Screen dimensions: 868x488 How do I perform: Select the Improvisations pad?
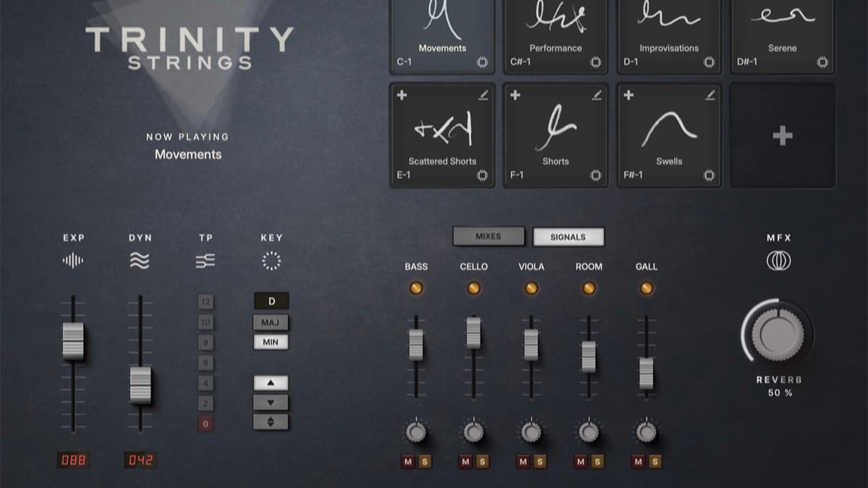click(x=669, y=35)
